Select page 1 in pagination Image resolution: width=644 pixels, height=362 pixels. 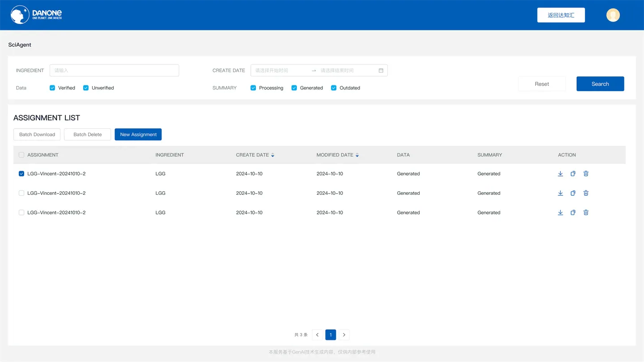[x=330, y=335]
